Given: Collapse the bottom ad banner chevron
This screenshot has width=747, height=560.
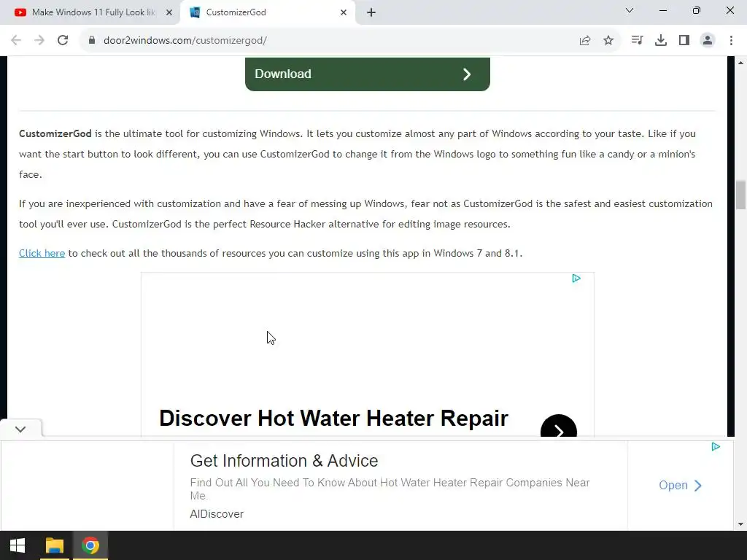Looking at the screenshot, I should click(20, 429).
